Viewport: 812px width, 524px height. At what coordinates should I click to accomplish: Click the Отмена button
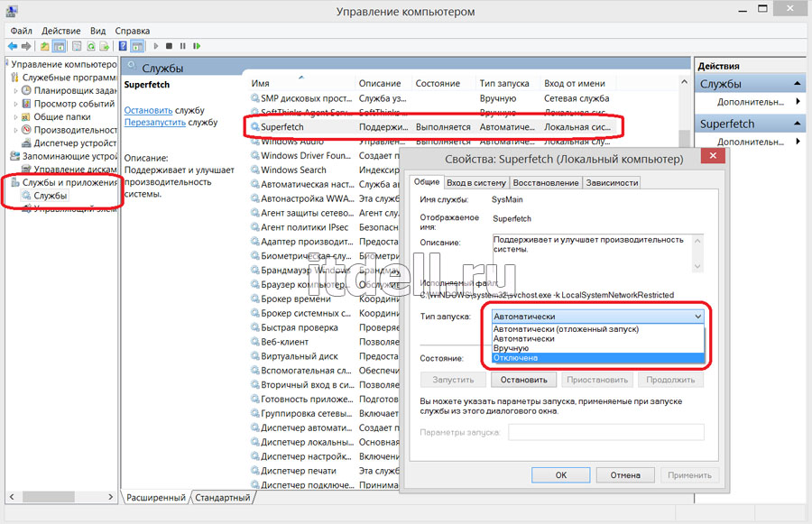[x=625, y=474]
